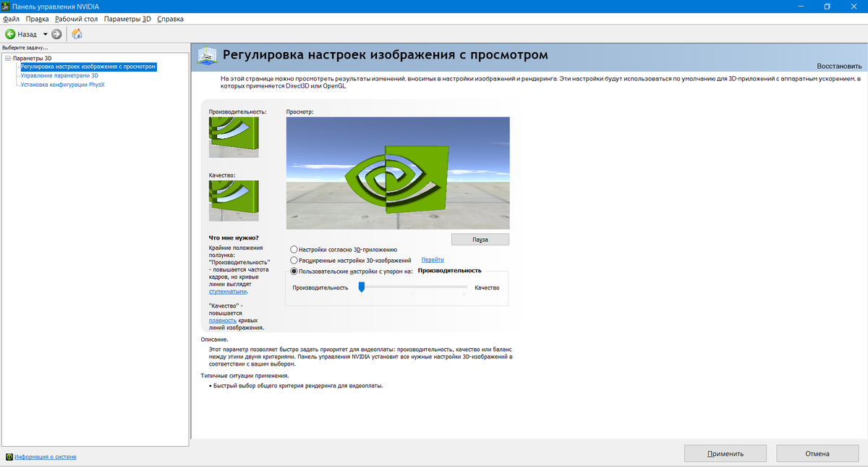Click the 3D preview image of NVIDIA logo
This screenshot has width=868, height=467.
pyautogui.click(x=398, y=173)
